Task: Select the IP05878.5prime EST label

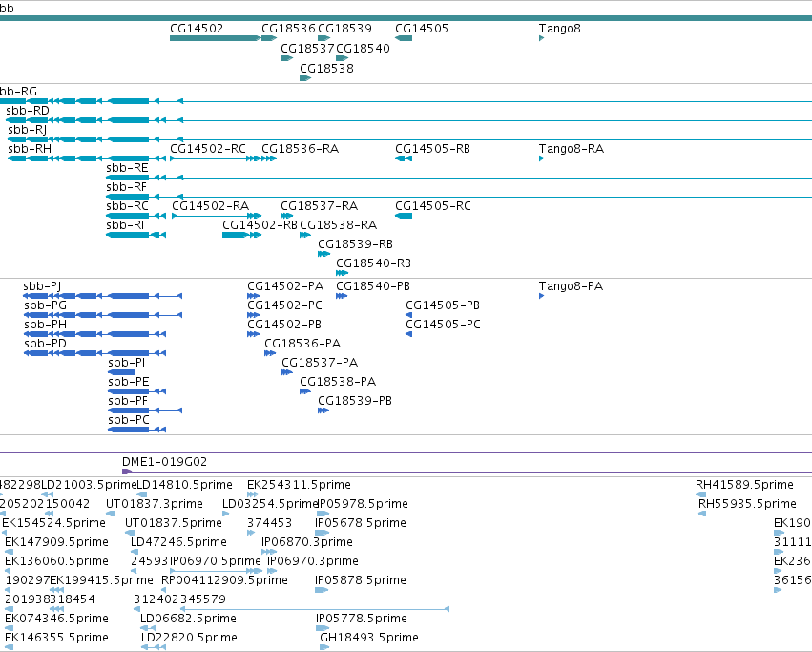Action: 361,580
